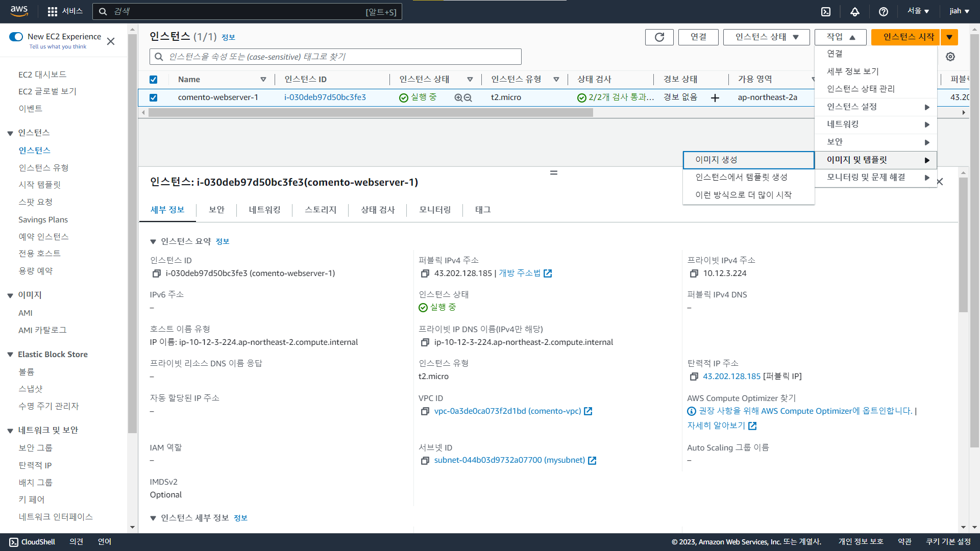Collapse the 작업 actions dropdown
The height and width of the screenshot is (551, 980).
(x=840, y=37)
